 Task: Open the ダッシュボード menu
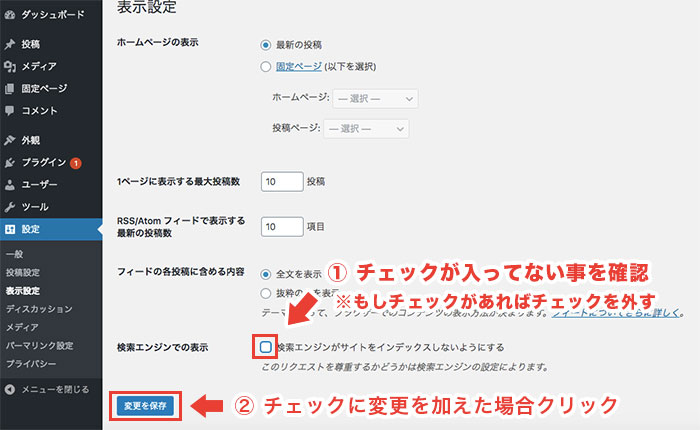coord(51,15)
